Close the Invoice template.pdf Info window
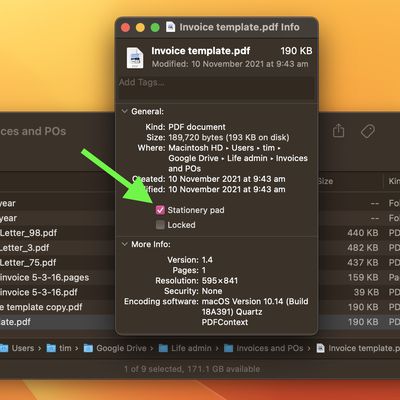Viewport: 400px width, 400px height. click(x=126, y=27)
